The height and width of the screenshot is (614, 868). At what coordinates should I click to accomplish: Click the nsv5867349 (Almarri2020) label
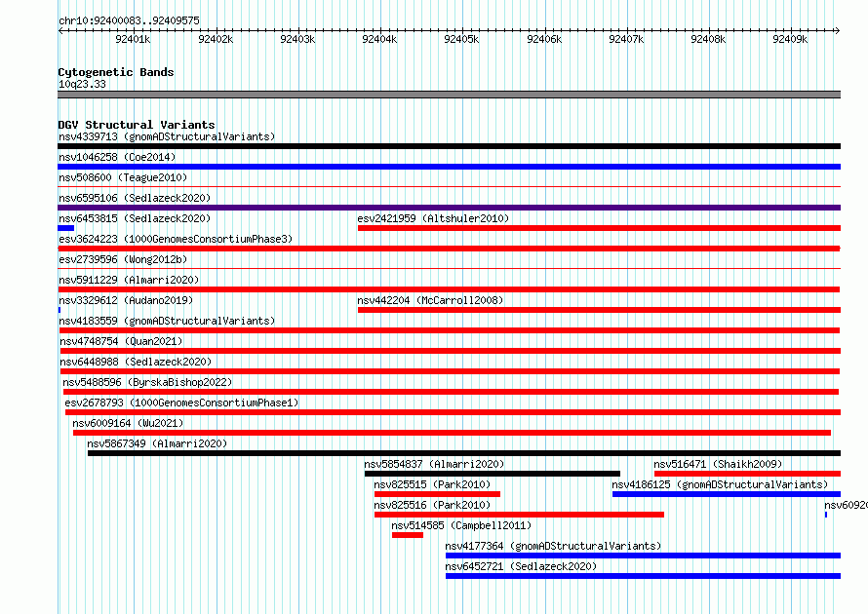157,443
